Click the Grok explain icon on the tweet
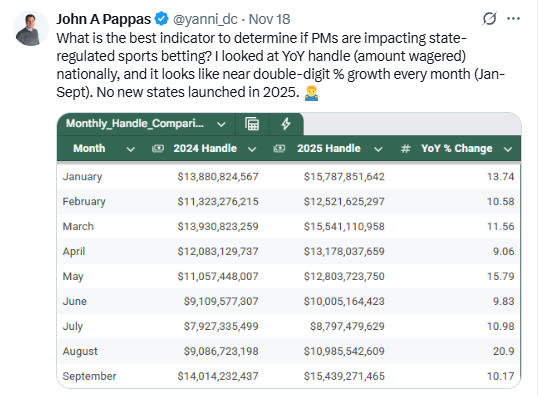Image resolution: width=540 pixels, height=396 pixels. [489, 19]
